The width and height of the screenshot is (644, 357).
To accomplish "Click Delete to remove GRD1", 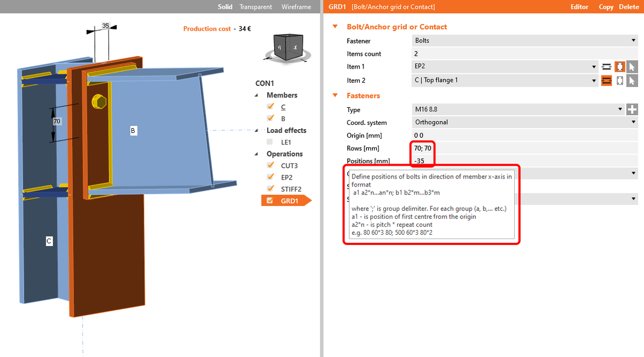I will [x=628, y=6].
